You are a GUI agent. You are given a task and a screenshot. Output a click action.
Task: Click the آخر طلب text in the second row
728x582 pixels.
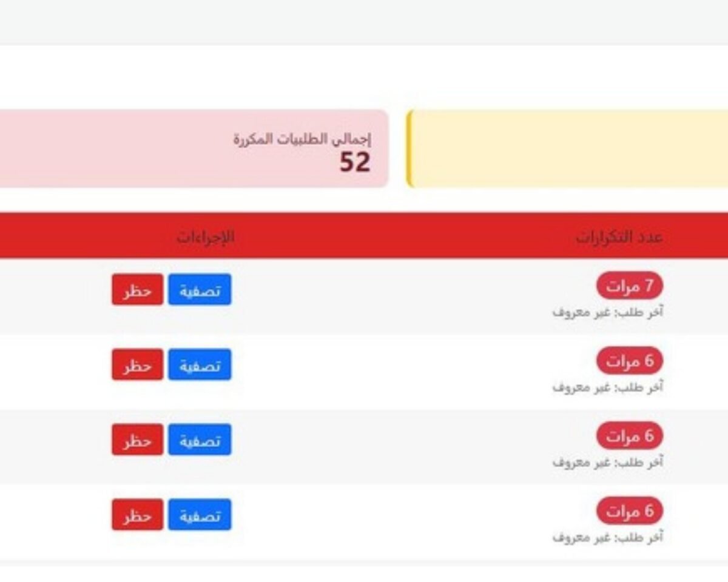point(607,387)
